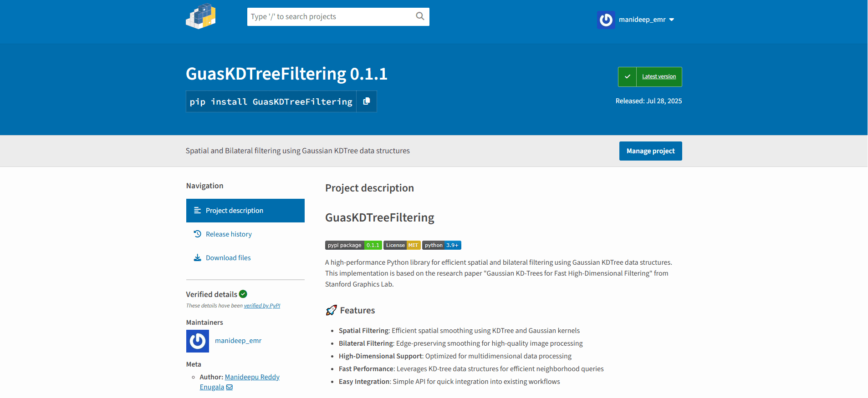Click the maintainer avatar thumbnail
868x398 pixels.
click(x=198, y=341)
